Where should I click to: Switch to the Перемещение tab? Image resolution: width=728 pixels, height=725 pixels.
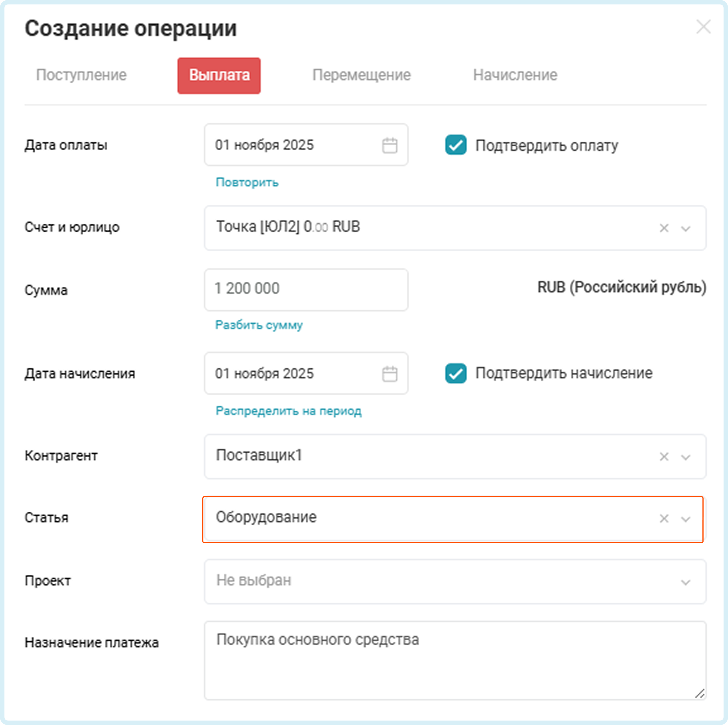point(361,75)
